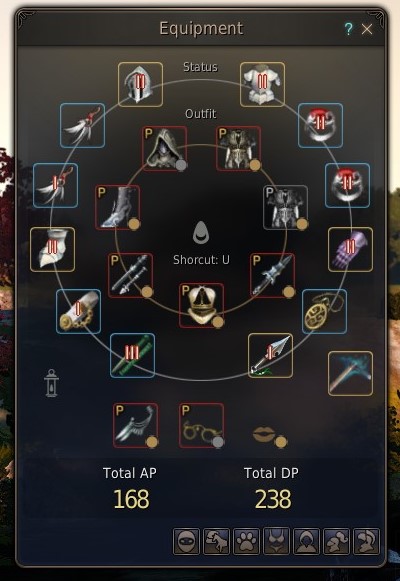This screenshot has height=581, width=400.
Task: Click the paw print pet button
Action: pos(246,541)
